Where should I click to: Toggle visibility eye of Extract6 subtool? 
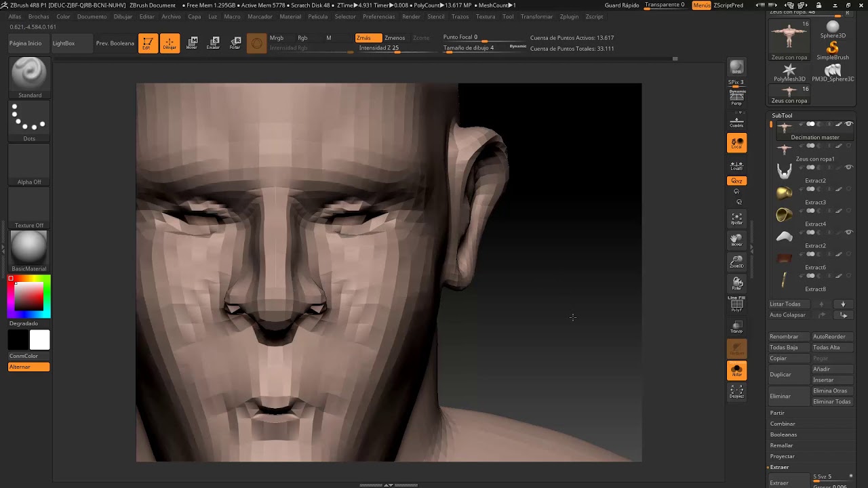pos(848,254)
